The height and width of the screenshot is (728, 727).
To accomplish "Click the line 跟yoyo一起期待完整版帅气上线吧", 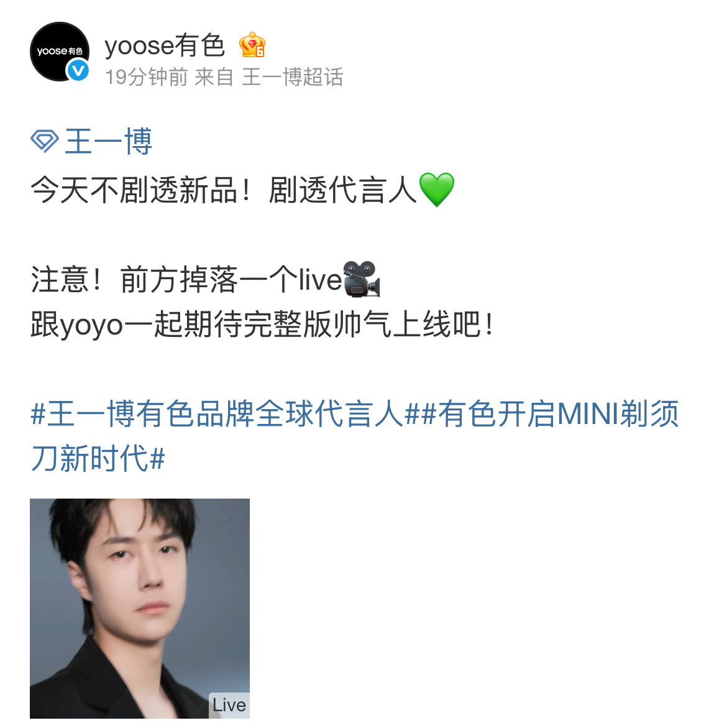I will point(263,324).
